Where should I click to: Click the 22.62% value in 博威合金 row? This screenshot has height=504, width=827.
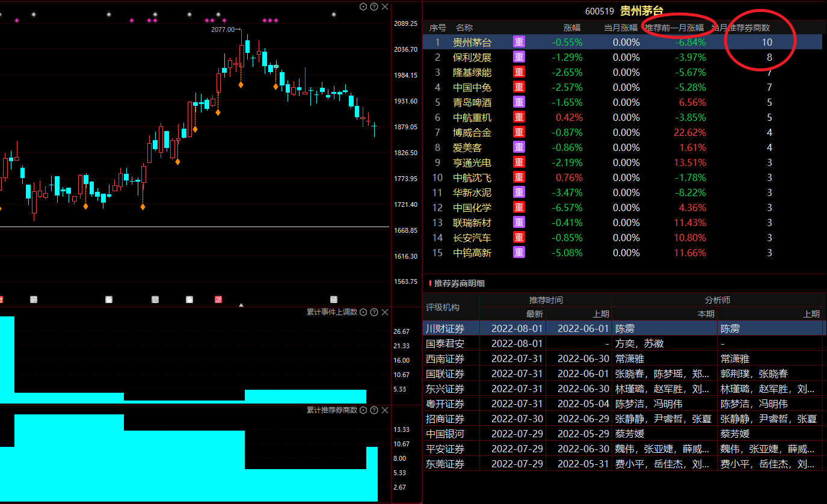tap(690, 132)
